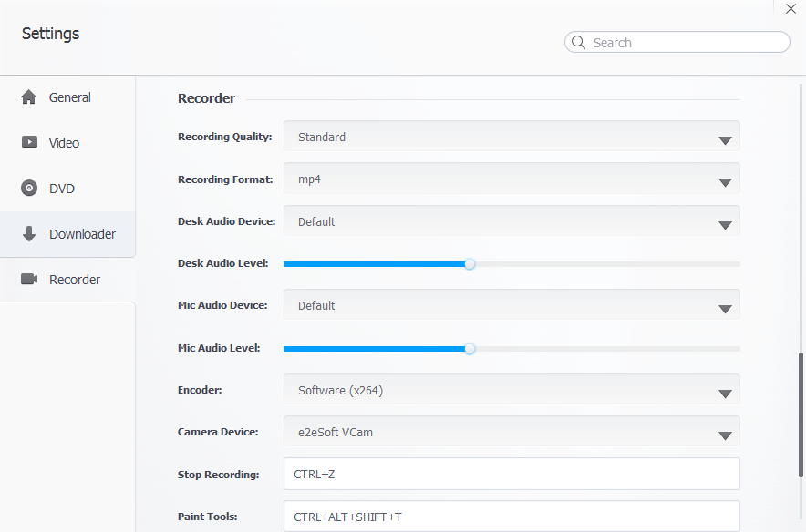806x532 pixels.
Task: Select the Downloader settings page
Action: coord(82,234)
